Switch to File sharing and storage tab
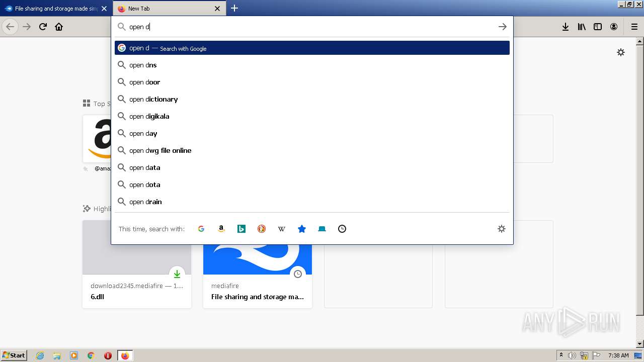The height and width of the screenshot is (362, 644). point(56,9)
